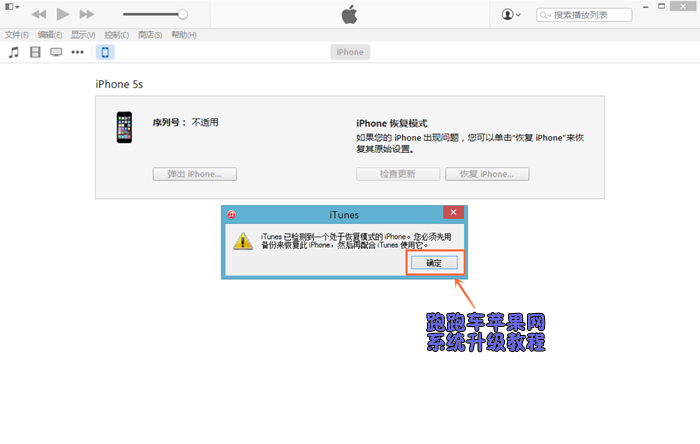Open the 显示(V) menu
Viewport: 700px width, 444px height.
(83, 35)
